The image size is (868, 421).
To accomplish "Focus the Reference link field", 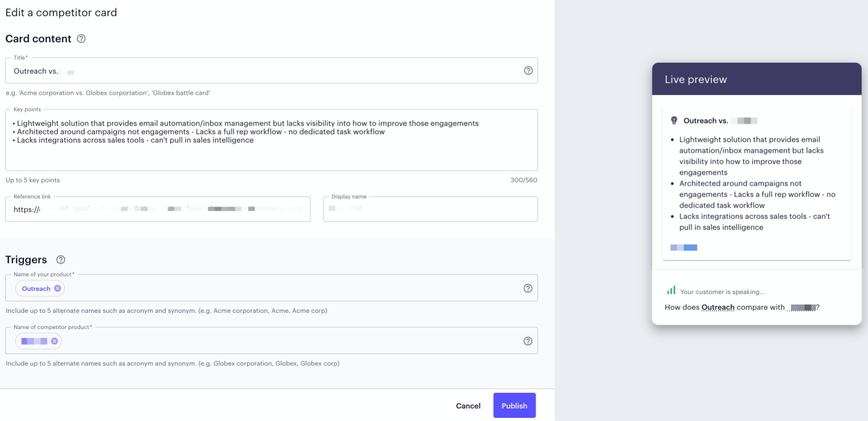I will pos(158,209).
